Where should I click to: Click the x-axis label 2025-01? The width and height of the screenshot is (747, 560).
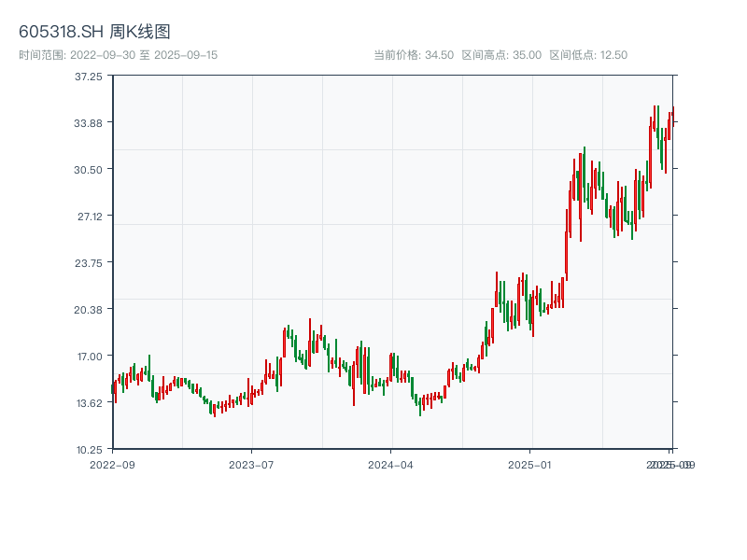click(529, 465)
